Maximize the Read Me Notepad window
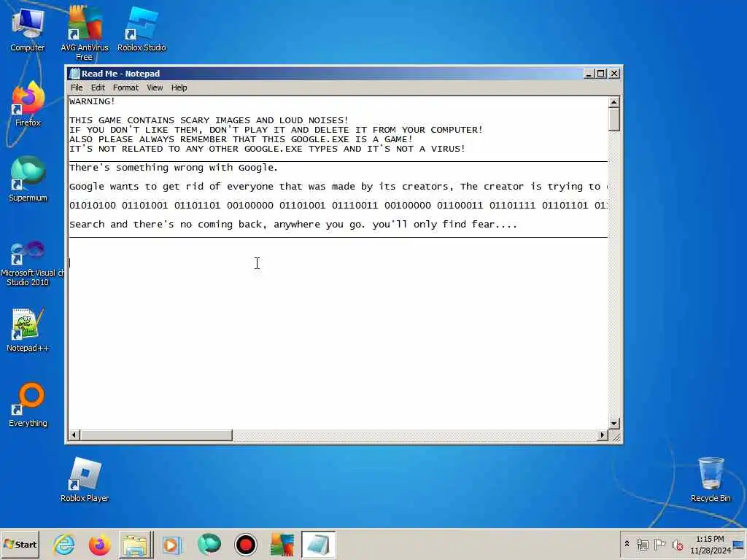The width and height of the screenshot is (747, 560). [601, 74]
